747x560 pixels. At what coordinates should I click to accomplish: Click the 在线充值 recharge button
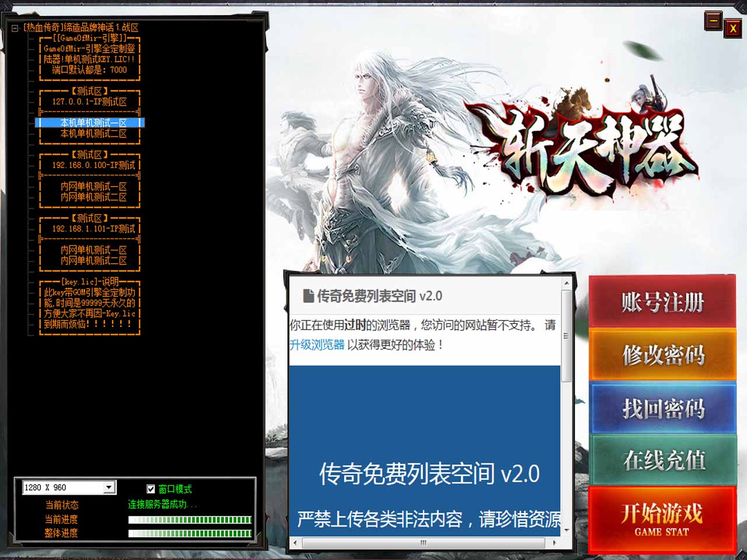[x=663, y=460]
